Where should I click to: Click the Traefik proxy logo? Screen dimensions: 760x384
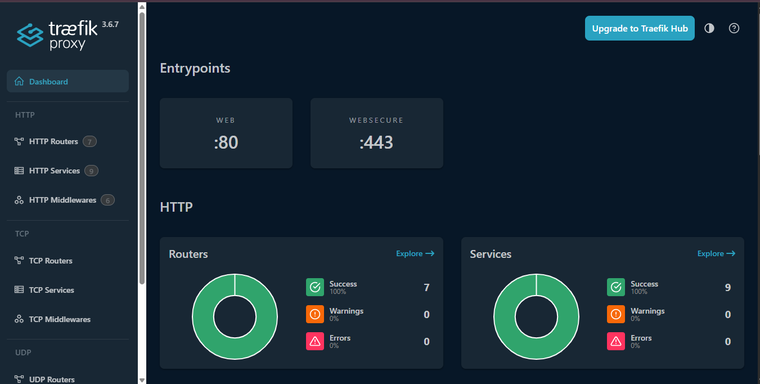point(68,35)
